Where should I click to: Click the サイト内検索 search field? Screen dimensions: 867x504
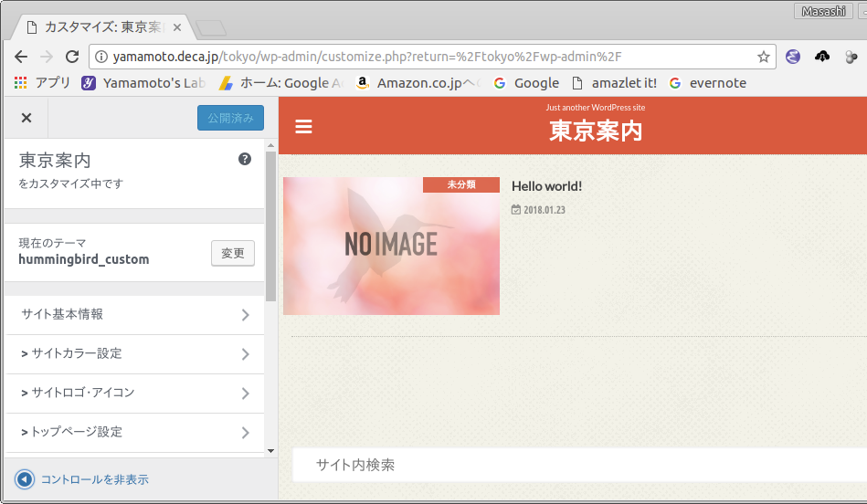point(579,465)
